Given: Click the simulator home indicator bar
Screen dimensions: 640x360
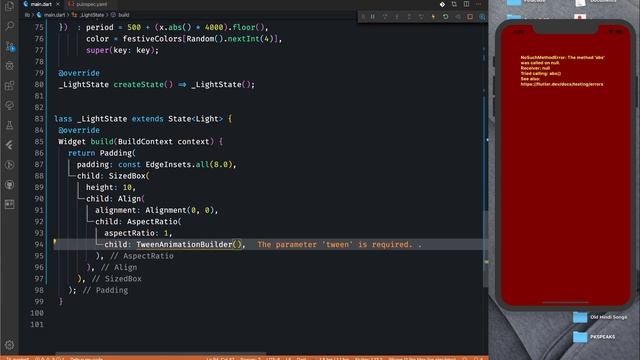Looking at the screenshot, I should coord(565,302).
